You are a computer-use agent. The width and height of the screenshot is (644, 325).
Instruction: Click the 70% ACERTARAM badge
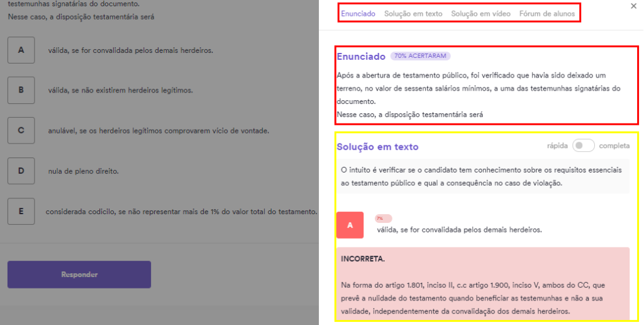[420, 56]
